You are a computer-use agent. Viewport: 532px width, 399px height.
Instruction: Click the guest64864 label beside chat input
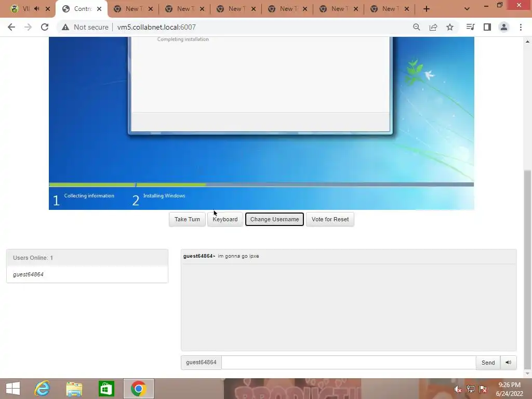click(201, 362)
